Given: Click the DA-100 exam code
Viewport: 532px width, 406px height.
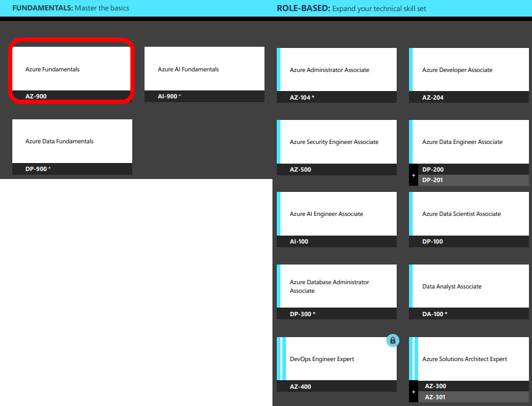Looking at the screenshot, I should pos(435,314).
